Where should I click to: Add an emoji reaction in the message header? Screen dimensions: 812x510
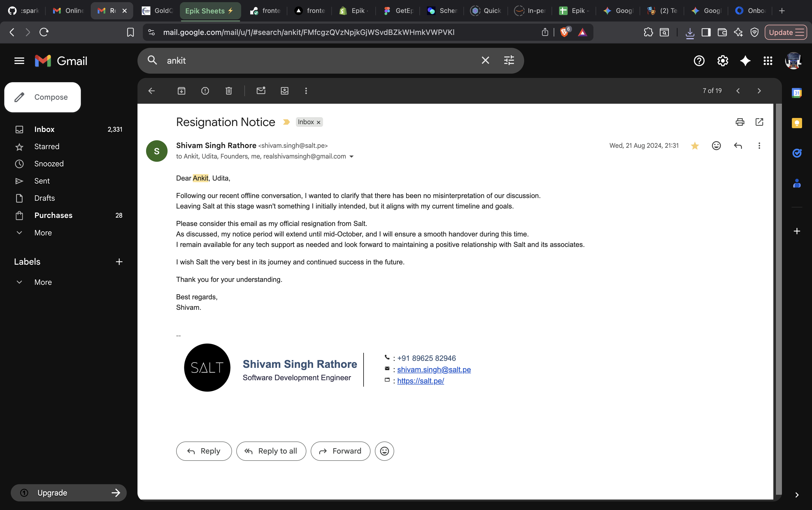(x=716, y=146)
